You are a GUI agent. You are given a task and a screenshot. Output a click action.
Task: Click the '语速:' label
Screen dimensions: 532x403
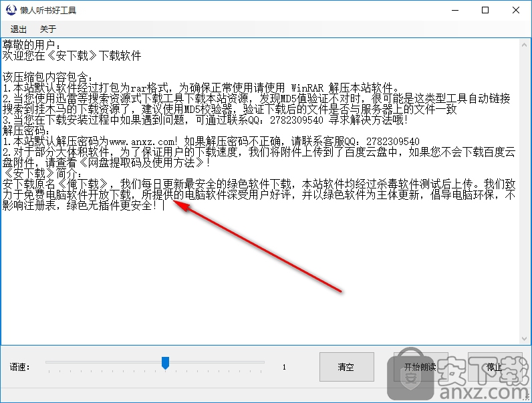pyautogui.click(x=19, y=367)
